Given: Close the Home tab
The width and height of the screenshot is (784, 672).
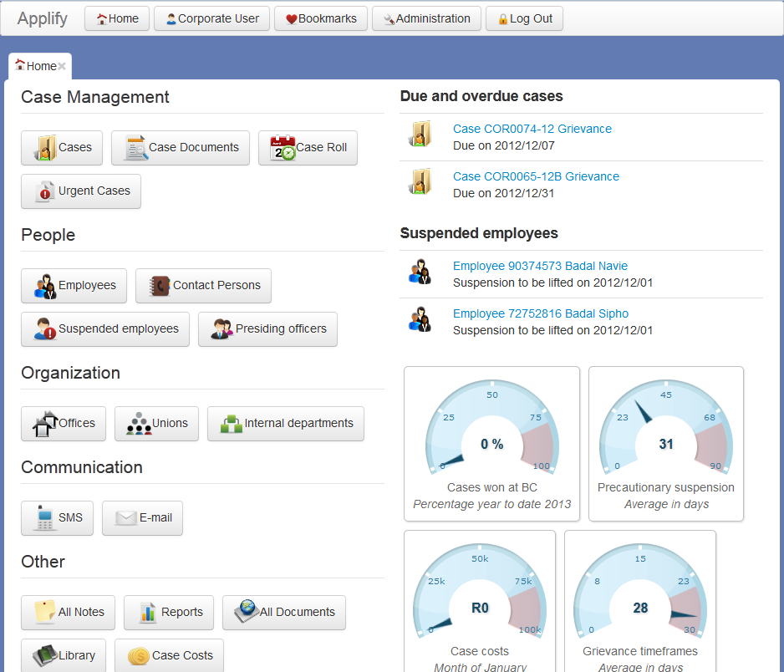Looking at the screenshot, I should tap(62, 66).
